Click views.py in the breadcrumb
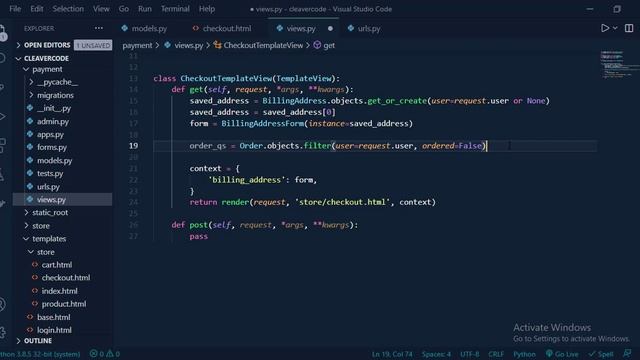This screenshot has height=360, width=640. 189,45
